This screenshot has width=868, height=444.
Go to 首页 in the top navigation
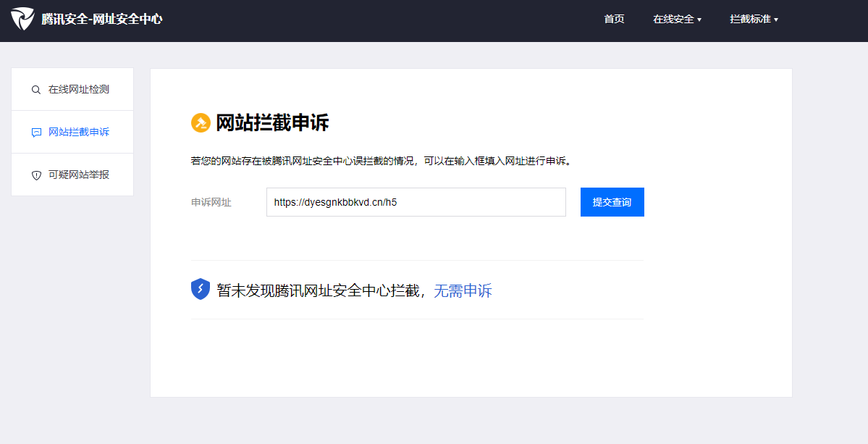coord(614,20)
